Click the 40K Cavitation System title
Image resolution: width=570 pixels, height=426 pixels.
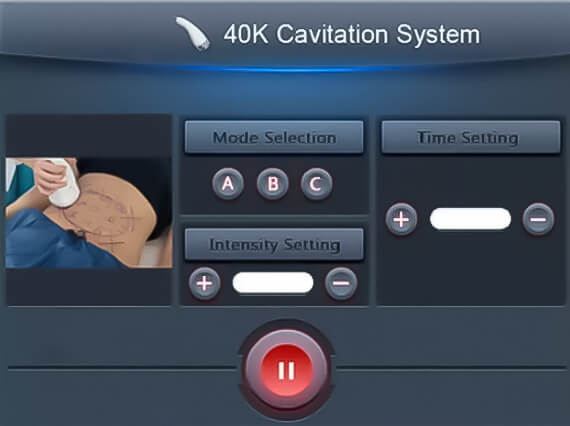(352, 34)
